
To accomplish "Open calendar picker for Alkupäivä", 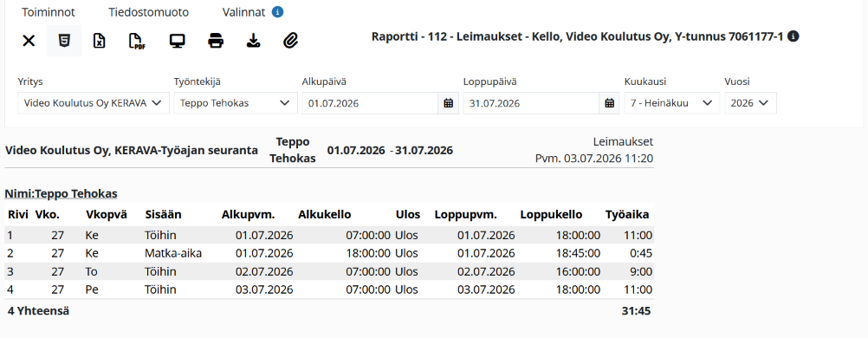I will 449,103.
